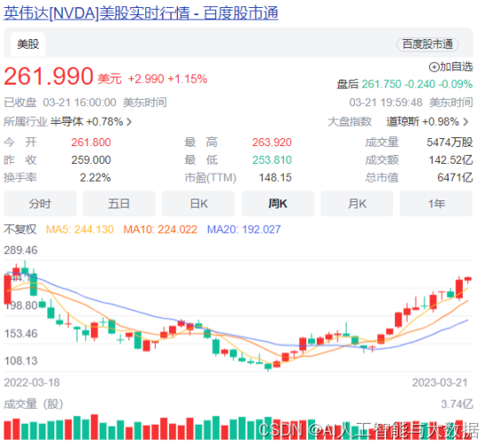Click the current price 261.990
This screenshot has width=493, height=448.
(48, 76)
